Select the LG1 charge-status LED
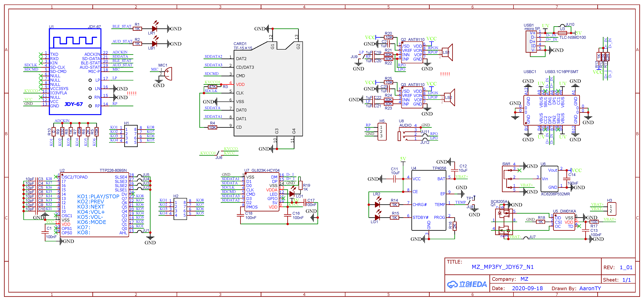Viewport: 644px width, 301px height. point(378,218)
